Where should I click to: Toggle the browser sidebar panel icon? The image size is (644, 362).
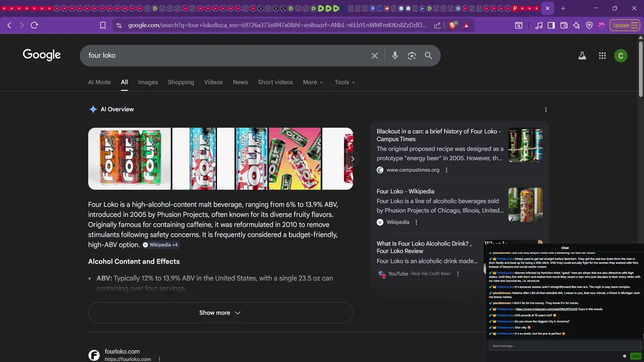click(x=551, y=25)
